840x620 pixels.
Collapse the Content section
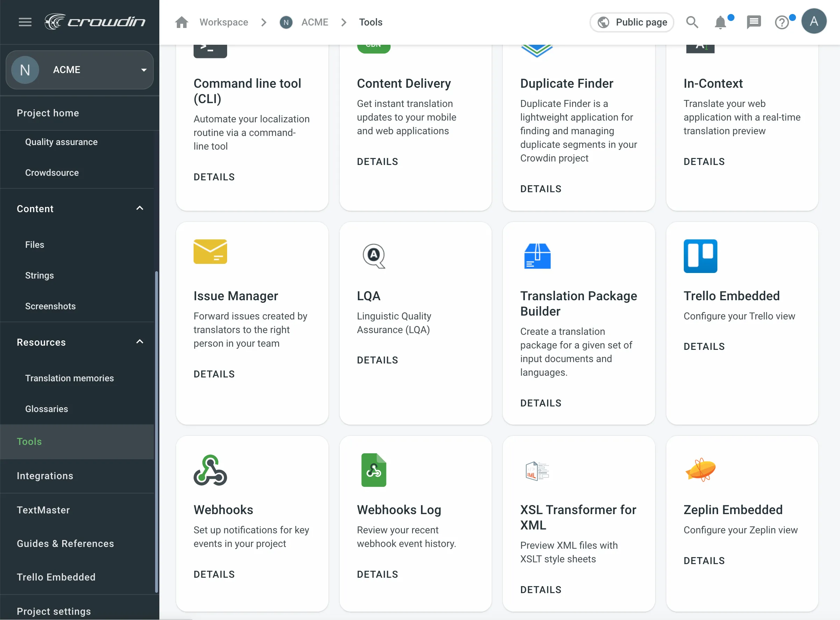point(139,208)
